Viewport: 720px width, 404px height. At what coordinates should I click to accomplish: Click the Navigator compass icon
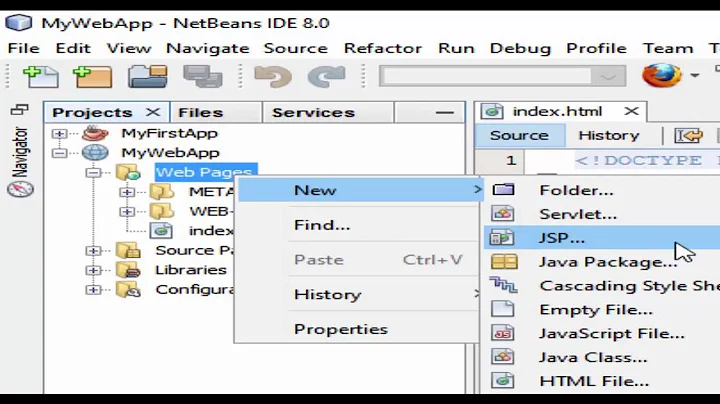[20, 189]
